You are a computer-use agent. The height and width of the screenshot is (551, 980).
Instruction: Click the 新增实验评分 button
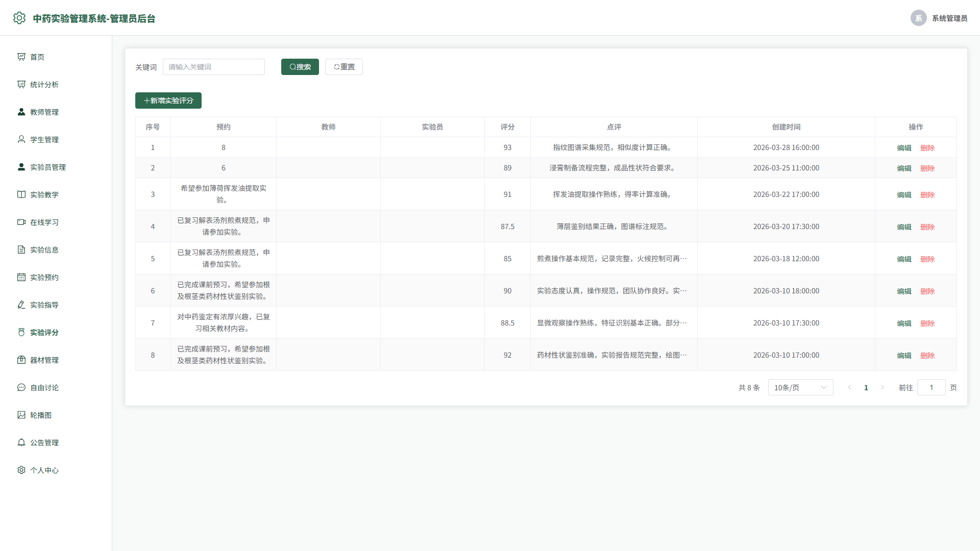[x=168, y=101]
